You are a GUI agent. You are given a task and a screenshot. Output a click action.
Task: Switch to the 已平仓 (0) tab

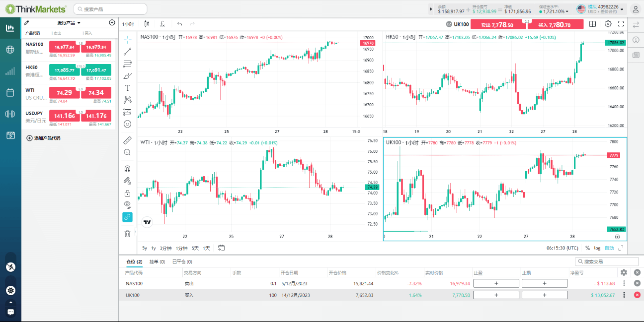point(182,261)
